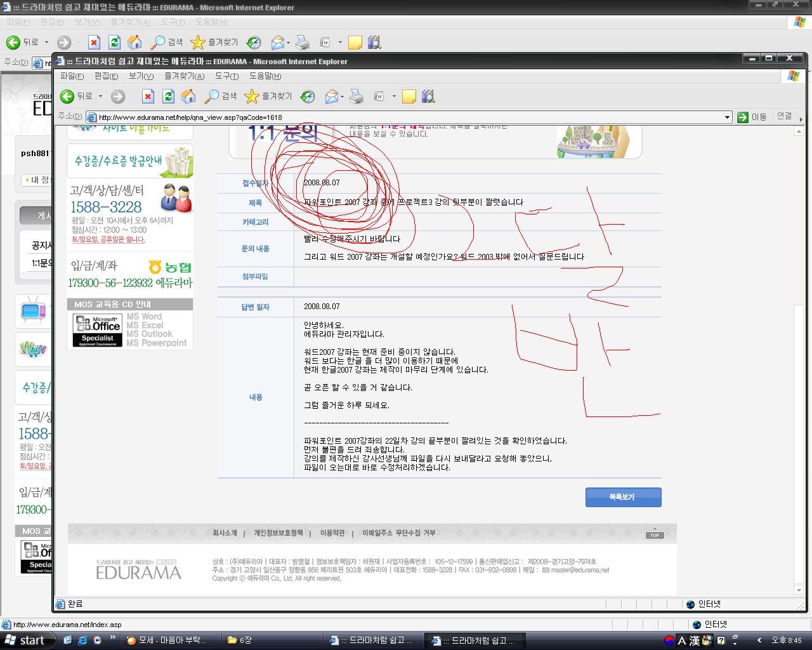
Task: Open 즐겨찾기(A) menu in front window
Action: 184,76
